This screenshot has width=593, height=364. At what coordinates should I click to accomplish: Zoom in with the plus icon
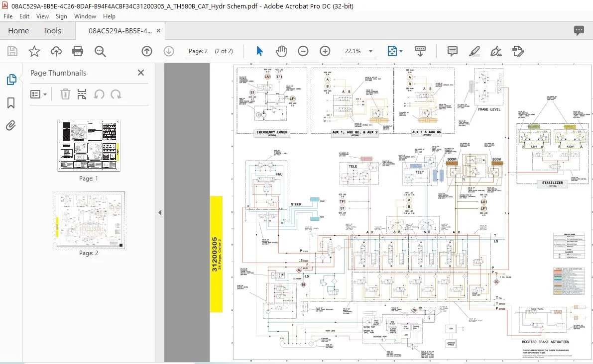coord(325,51)
